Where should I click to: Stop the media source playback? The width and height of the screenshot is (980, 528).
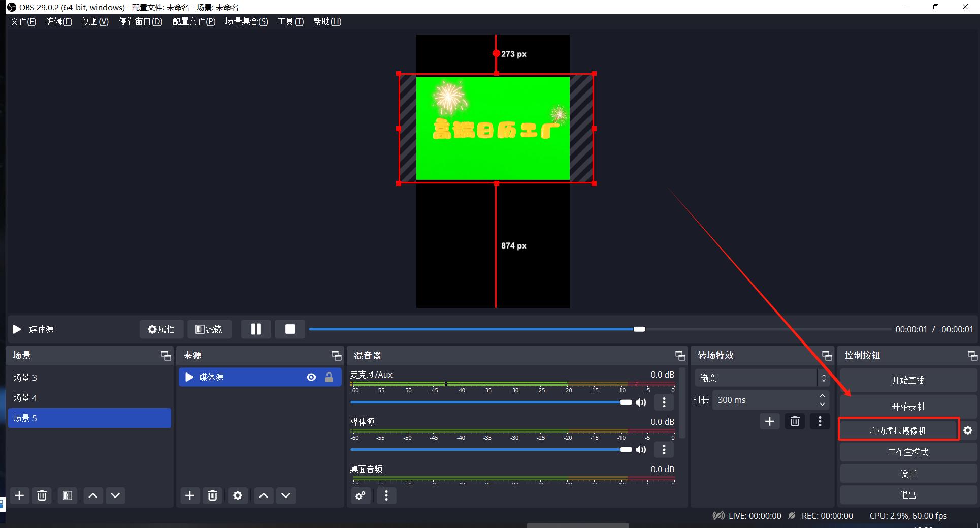point(290,329)
